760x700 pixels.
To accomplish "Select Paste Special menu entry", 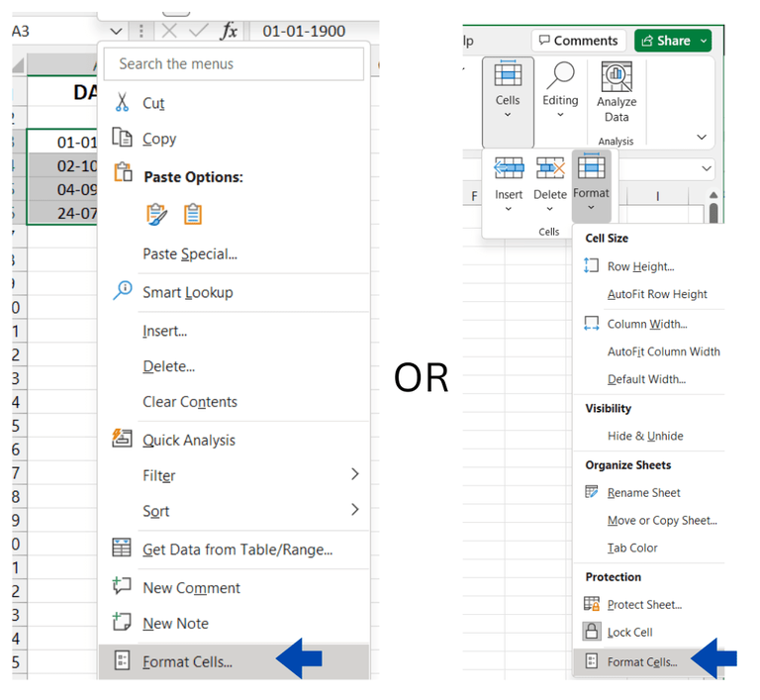I will click(190, 253).
